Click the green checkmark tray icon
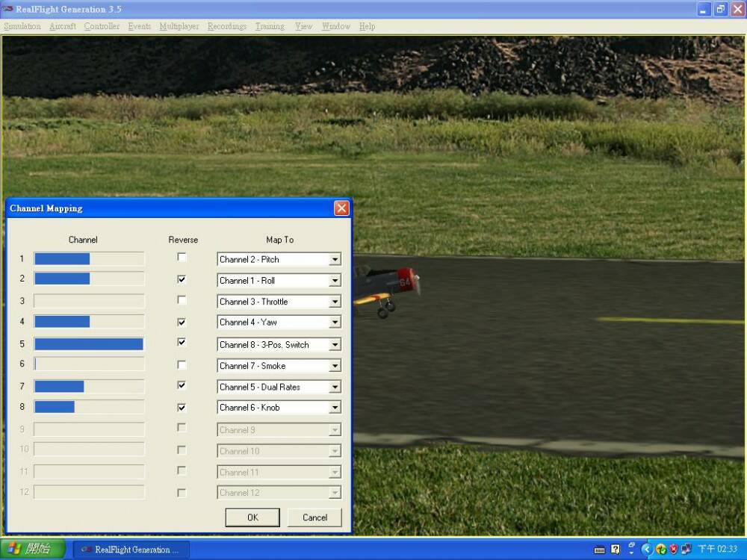 click(660, 549)
